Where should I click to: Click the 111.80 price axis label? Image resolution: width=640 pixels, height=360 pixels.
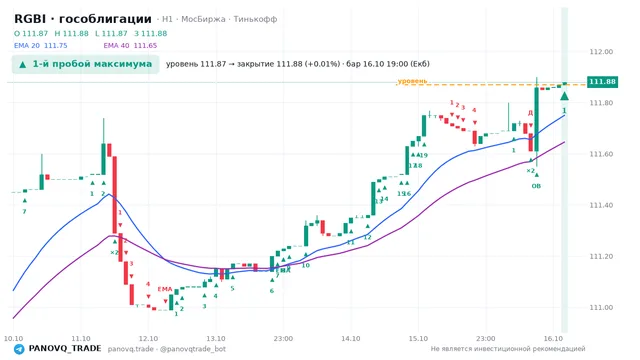tap(601, 103)
